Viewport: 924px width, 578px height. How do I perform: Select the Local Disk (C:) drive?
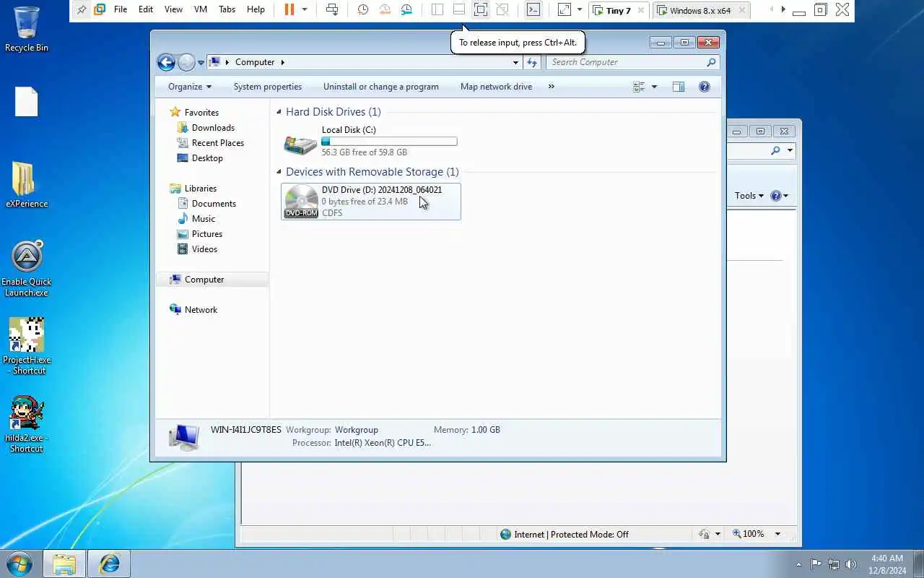coord(371,142)
